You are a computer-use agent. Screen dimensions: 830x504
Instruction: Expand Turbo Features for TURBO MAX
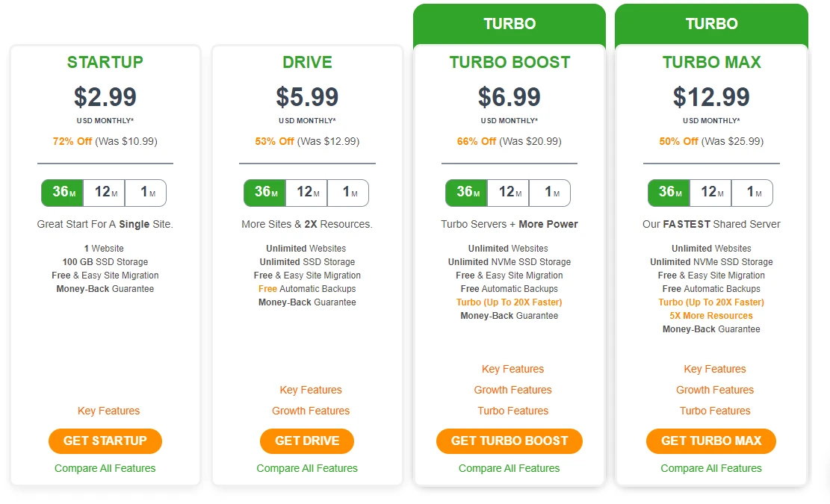coord(714,410)
